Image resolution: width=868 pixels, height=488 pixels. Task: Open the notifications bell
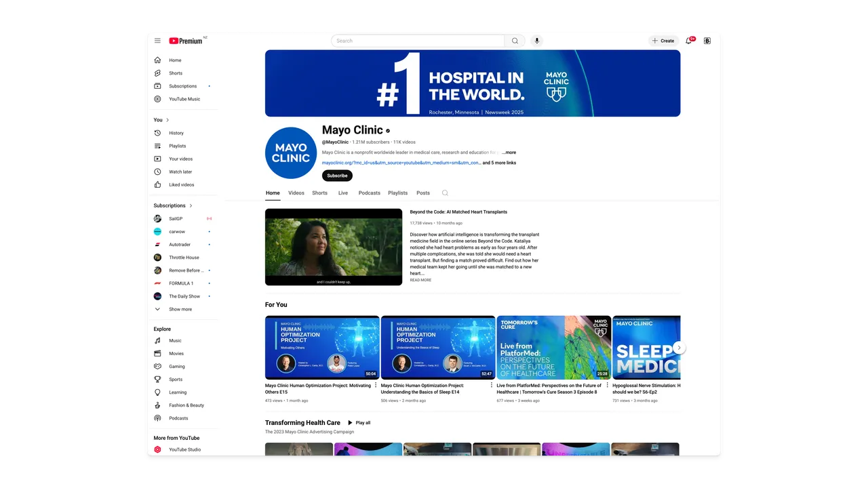click(688, 41)
